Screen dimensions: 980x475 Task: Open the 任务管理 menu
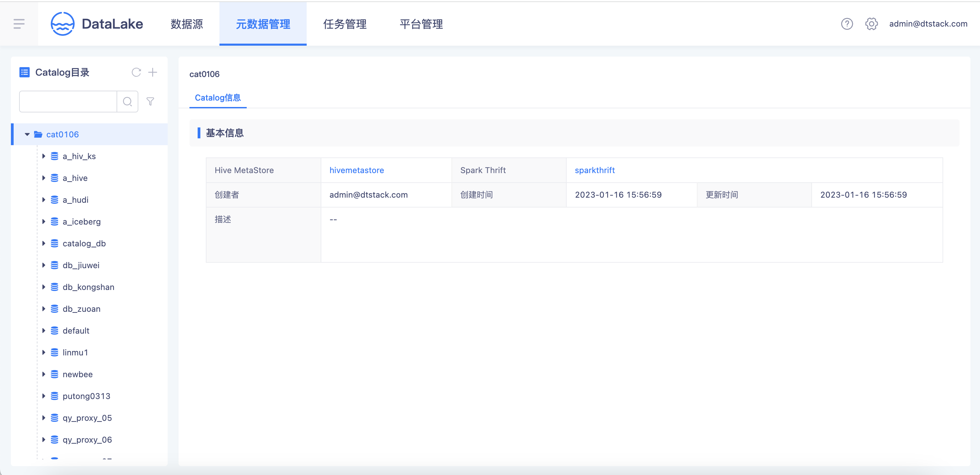tap(345, 24)
